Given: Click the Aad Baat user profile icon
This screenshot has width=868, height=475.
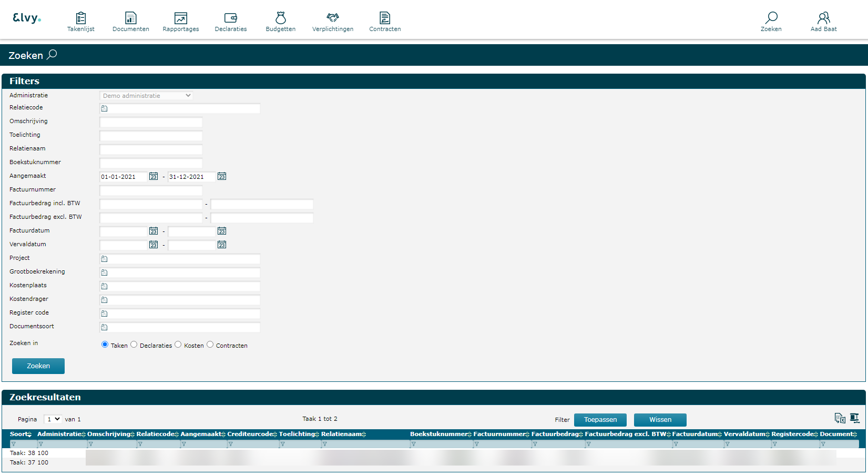Looking at the screenshot, I should pos(823,18).
